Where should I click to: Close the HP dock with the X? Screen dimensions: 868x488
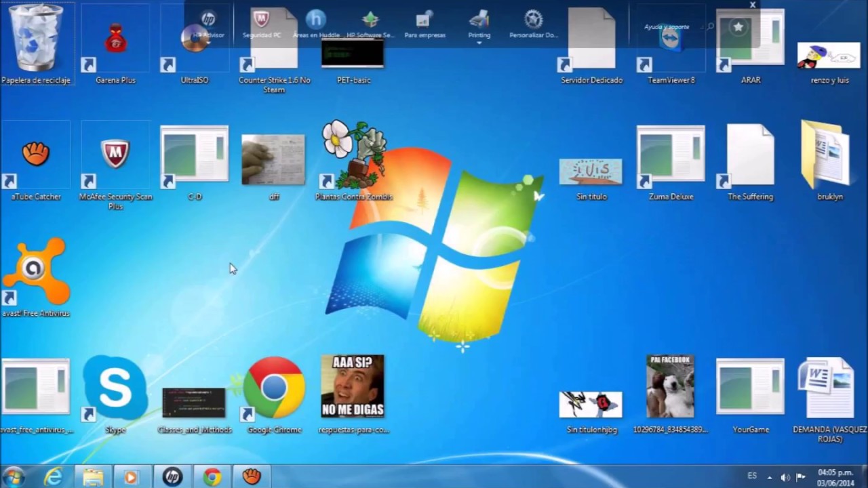point(752,5)
